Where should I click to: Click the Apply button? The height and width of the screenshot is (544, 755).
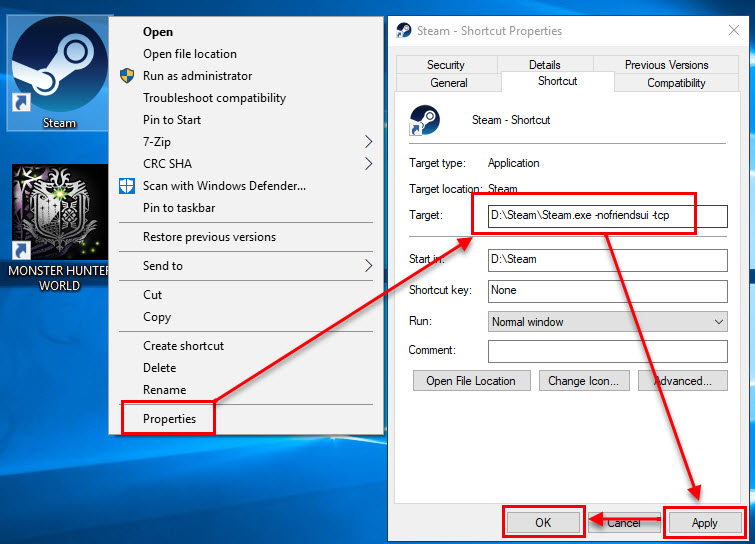(x=704, y=522)
